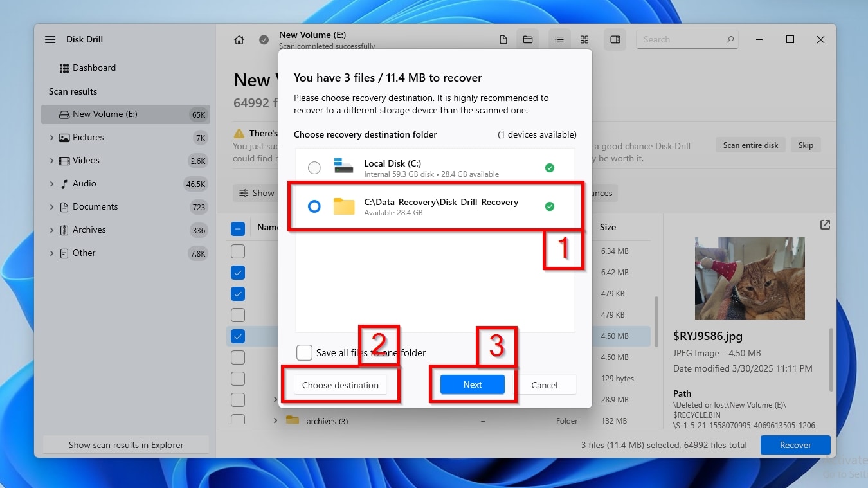Toggle the select-all checkbox above the file list
868x488 pixels.
237,228
